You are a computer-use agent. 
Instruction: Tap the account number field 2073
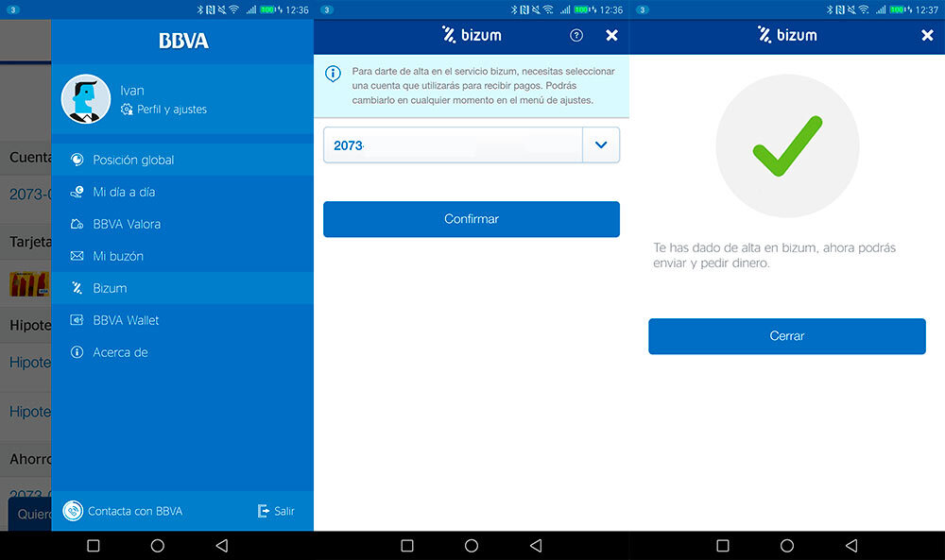(453, 145)
